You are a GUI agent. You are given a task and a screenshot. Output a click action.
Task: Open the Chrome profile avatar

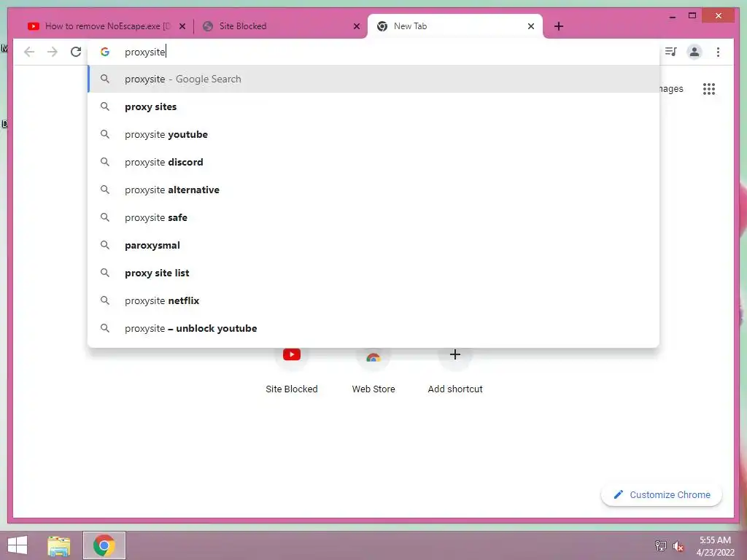694,52
